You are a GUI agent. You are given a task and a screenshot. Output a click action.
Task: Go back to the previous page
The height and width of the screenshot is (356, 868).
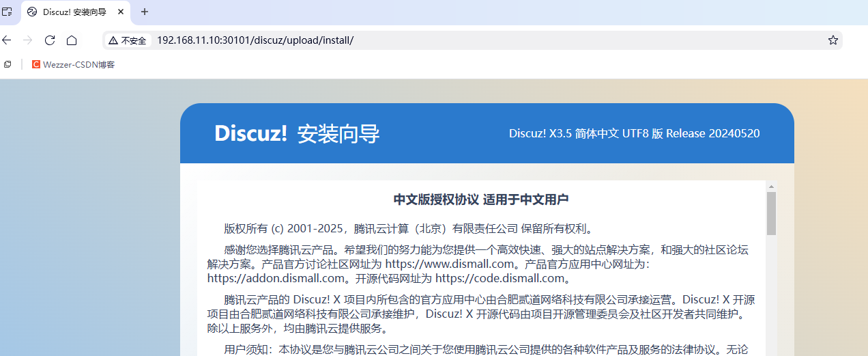[7, 40]
